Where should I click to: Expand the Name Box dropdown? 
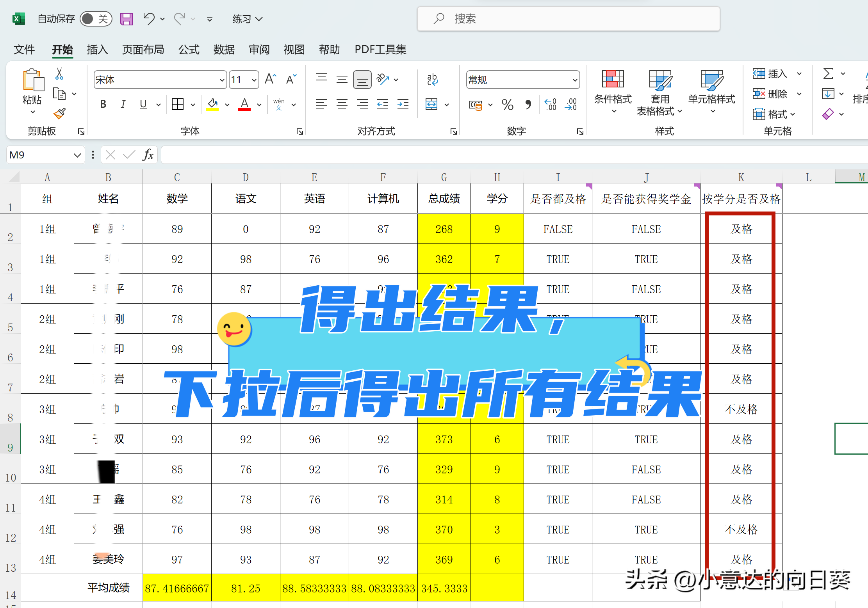(77, 155)
